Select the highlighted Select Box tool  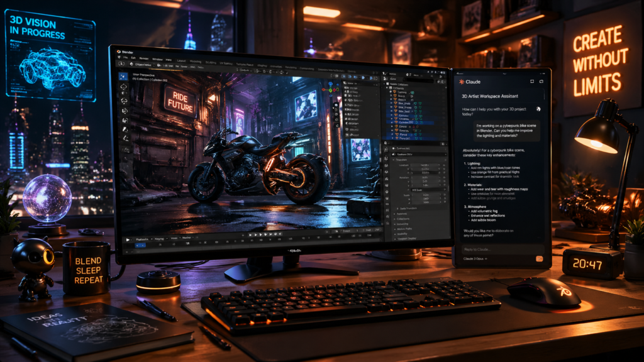pos(123,76)
